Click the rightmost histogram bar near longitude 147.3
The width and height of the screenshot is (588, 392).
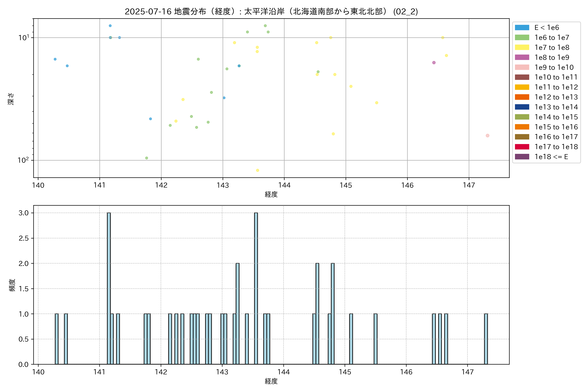(x=486, y=339)
